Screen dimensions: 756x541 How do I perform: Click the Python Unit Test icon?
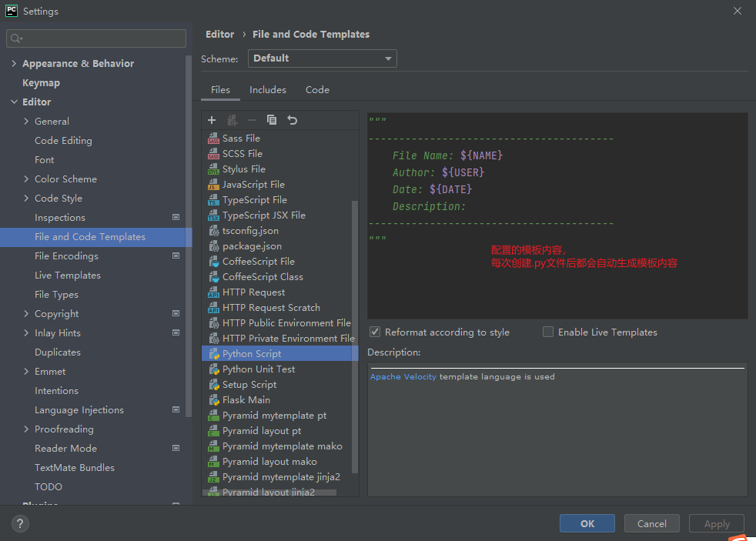coord(213,369)
